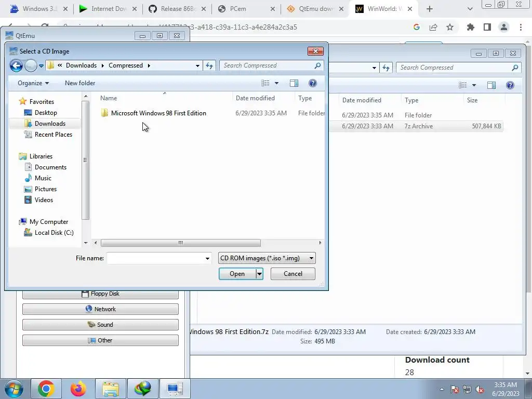Switch to the Release 86Box browser tab
This screenshot has width=532, height=399.
[x=177, y=9]
